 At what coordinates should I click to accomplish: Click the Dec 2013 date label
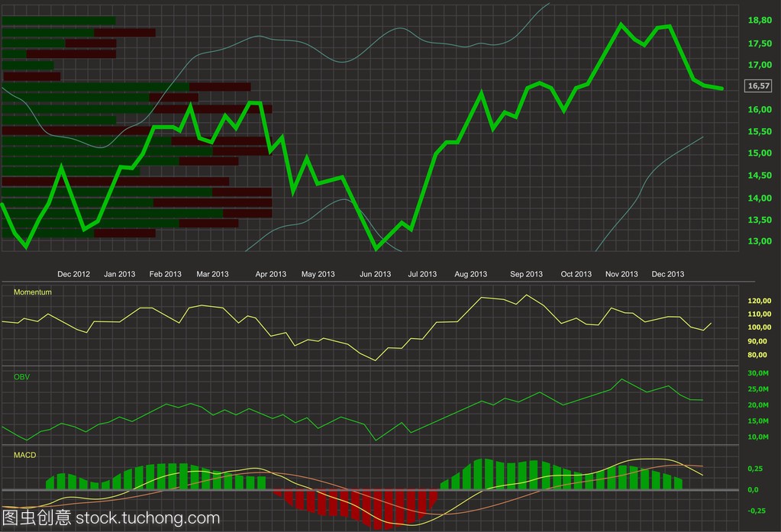[668, 274]
